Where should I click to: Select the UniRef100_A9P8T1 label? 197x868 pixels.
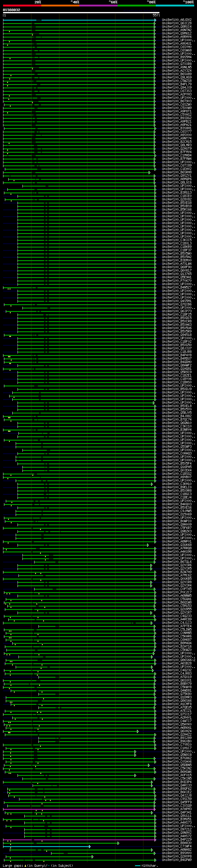[177, 111]
